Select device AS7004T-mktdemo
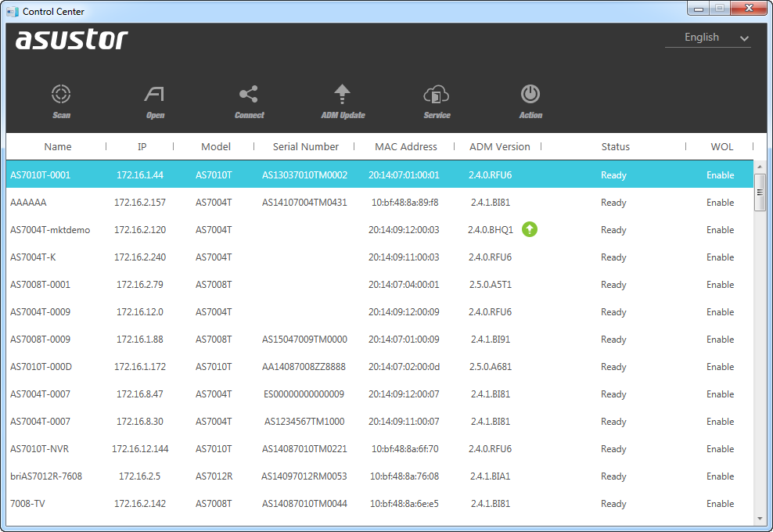This screenshot has width=773, height=532. tap(379, 230)
